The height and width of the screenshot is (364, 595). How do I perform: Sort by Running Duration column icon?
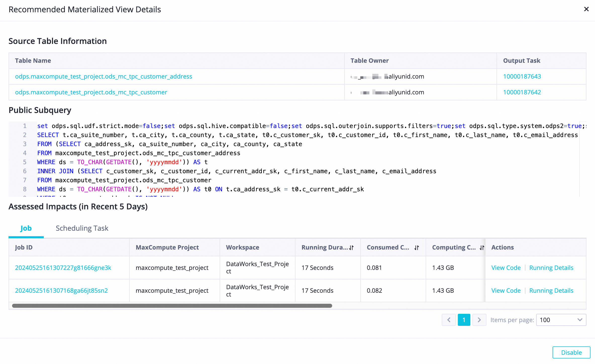351,248
